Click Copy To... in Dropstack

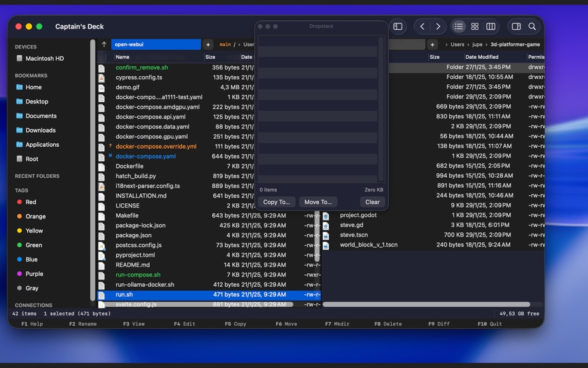click(x=276, y=202)
